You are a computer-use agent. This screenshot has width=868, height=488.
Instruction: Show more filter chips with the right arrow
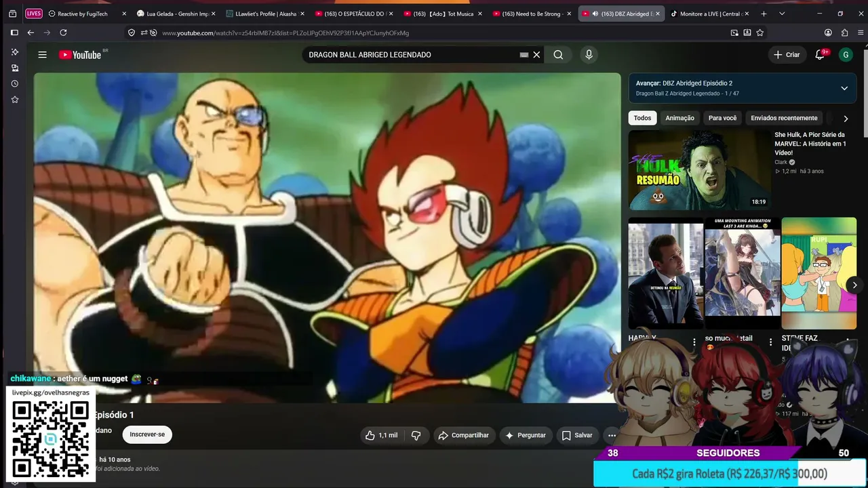pyautogui.click(x=846, y=119)
